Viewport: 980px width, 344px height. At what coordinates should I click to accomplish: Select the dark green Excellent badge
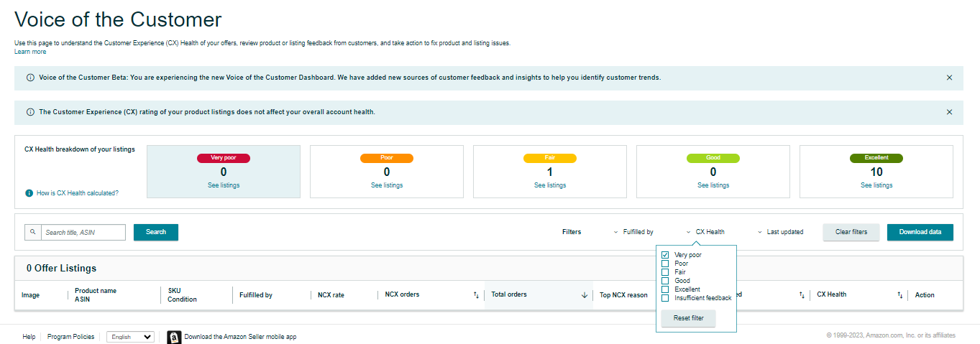coord(876,158)
